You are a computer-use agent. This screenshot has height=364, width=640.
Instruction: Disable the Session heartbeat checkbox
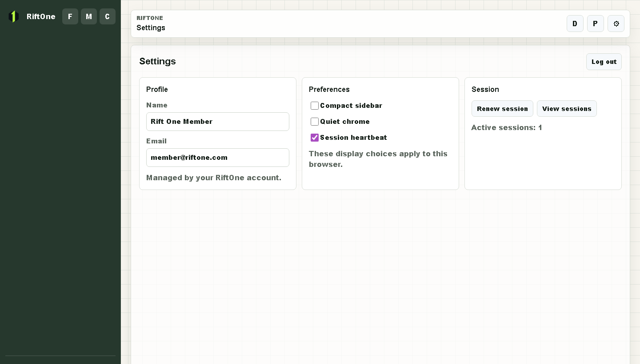pyautogui.click(x=315, y=138)
